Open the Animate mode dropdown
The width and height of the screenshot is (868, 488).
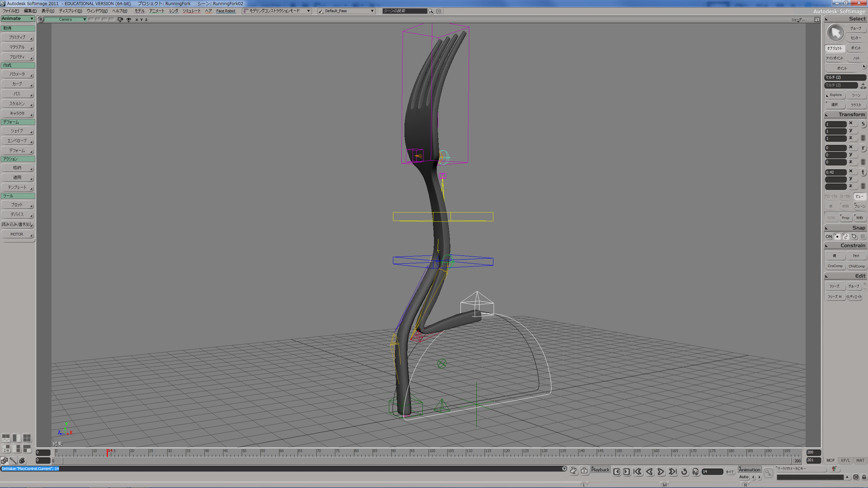(x=17, y=19)
